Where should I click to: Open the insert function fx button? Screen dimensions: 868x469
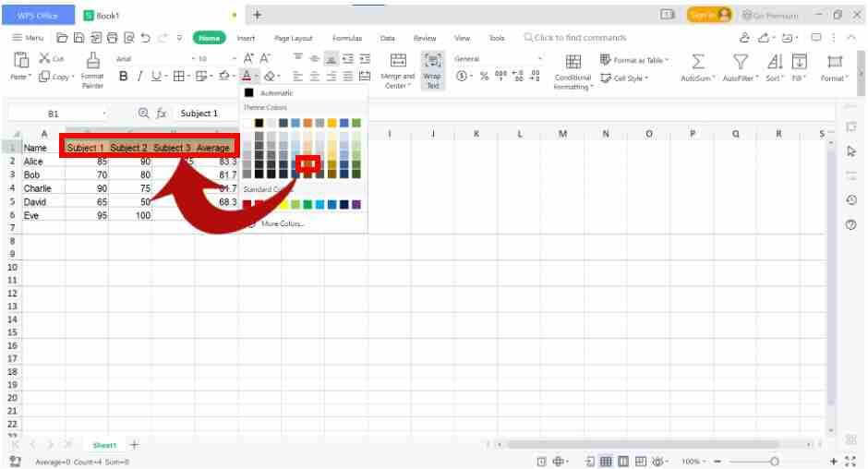coord(161,114)
